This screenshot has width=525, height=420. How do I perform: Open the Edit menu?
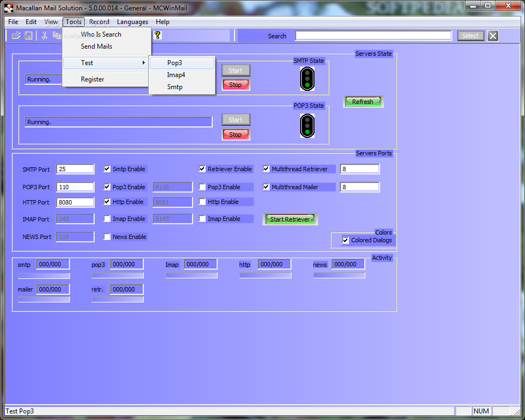tap(31, 22)
